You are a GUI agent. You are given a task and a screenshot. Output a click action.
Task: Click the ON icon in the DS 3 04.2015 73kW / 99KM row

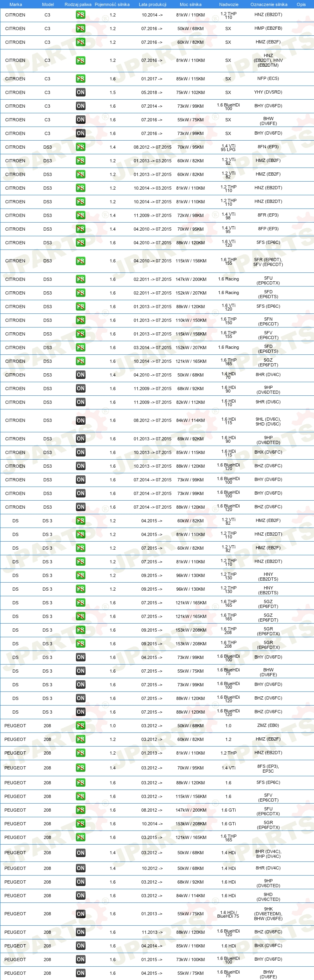tap(80, 657)
